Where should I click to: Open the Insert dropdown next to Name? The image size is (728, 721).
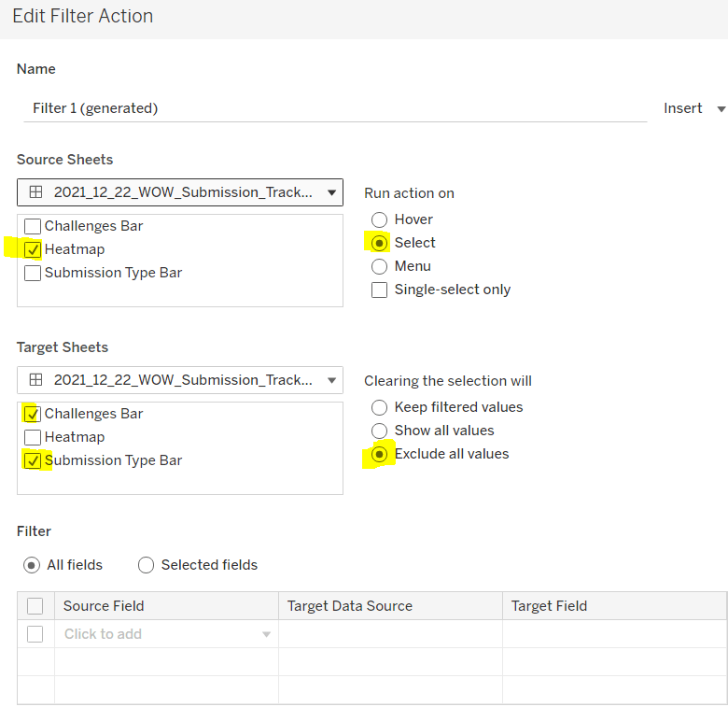(x=693, y=108)
